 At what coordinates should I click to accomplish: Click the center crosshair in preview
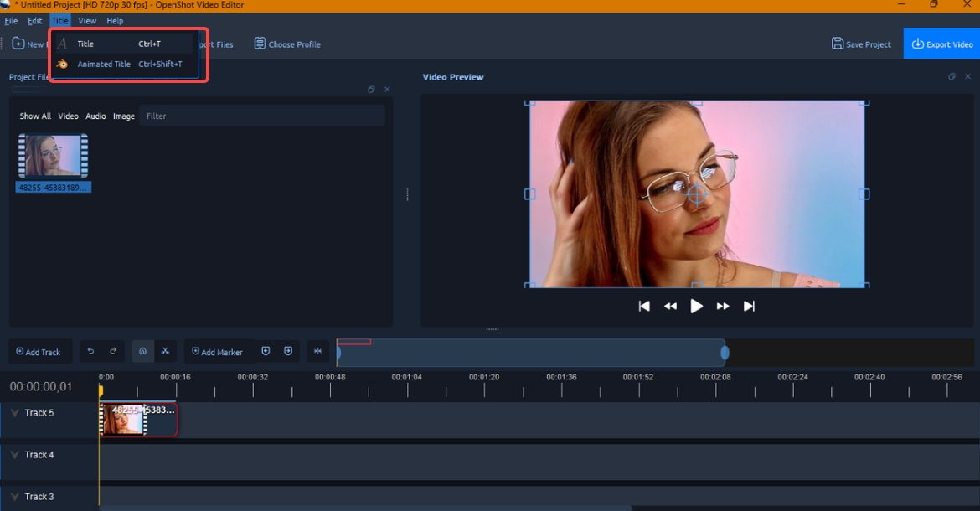tap(697, 194)
